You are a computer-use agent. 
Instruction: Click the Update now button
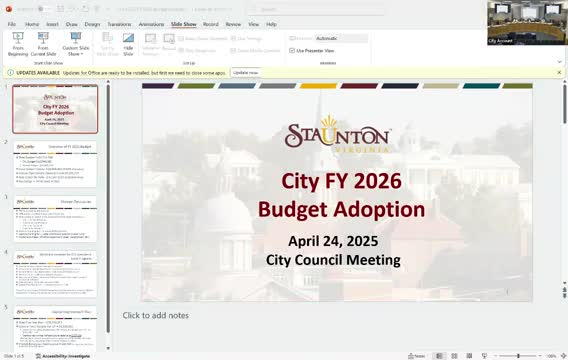(x=246, y=73)
